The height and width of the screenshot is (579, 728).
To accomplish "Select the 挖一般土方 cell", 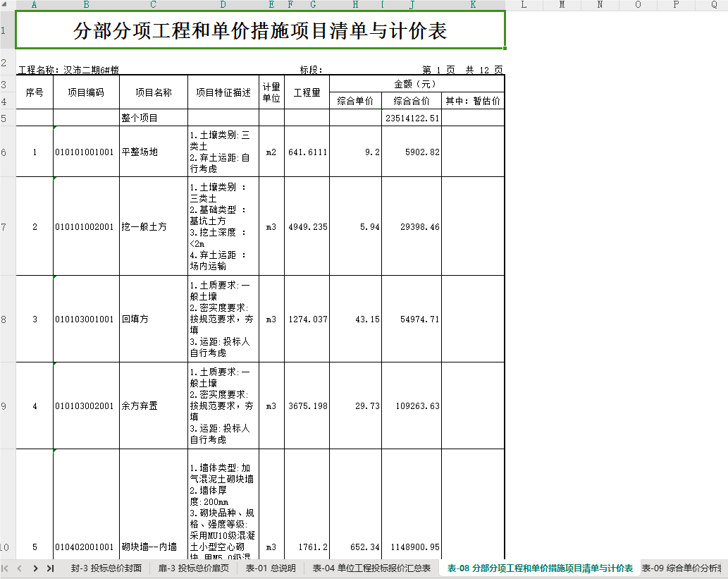I will click(154, 227).
